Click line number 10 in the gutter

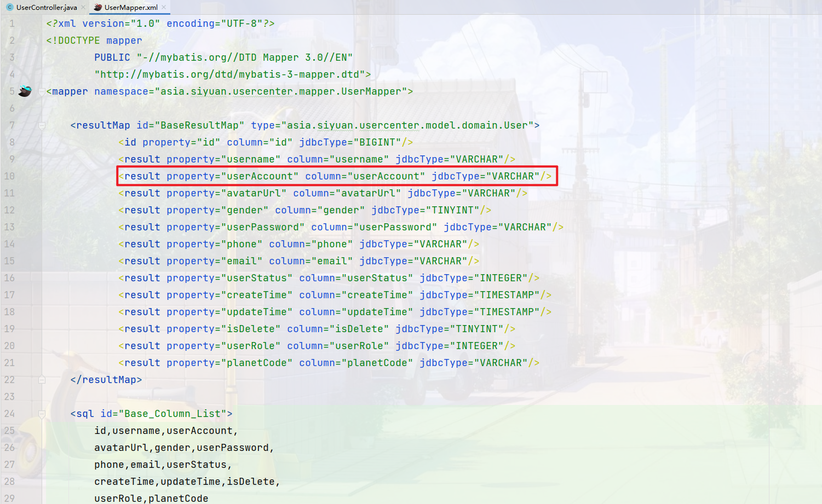[10, 176]
